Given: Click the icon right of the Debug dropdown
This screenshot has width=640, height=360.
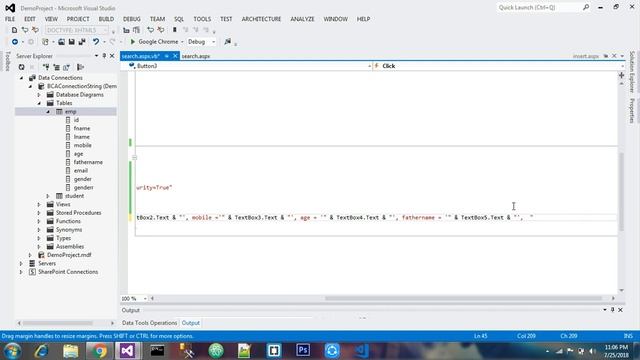Looking at the screenshot, I should pyautogui.click(x=228, y=42).
